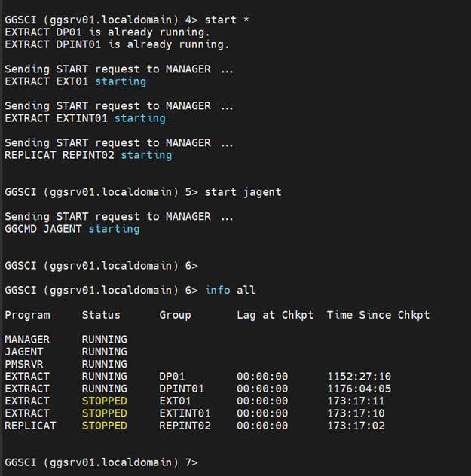Click the "Group" column header

(175, 315)
